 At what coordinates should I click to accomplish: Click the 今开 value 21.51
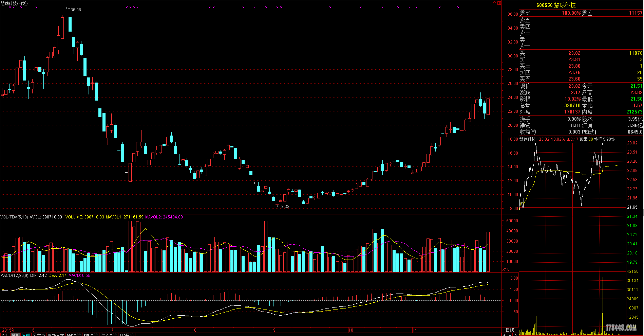pyautogui.click(x=636, y=86)
